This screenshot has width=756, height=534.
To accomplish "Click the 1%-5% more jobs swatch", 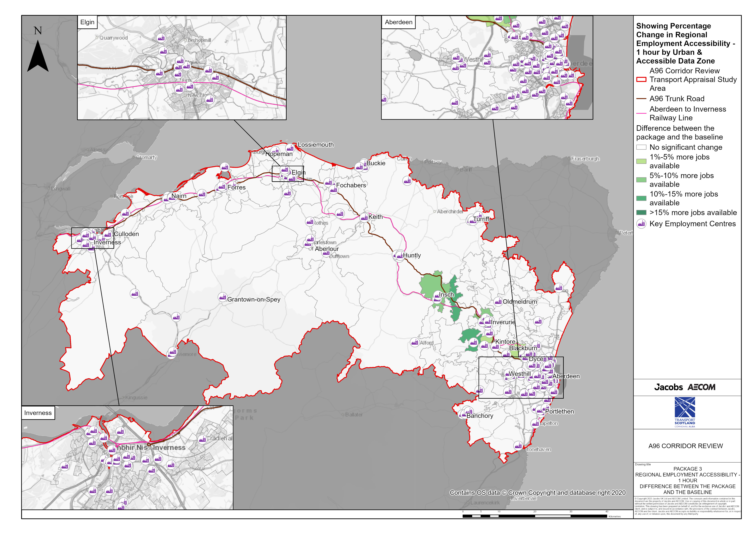I will pyautogui.click(x=641, y=161).
